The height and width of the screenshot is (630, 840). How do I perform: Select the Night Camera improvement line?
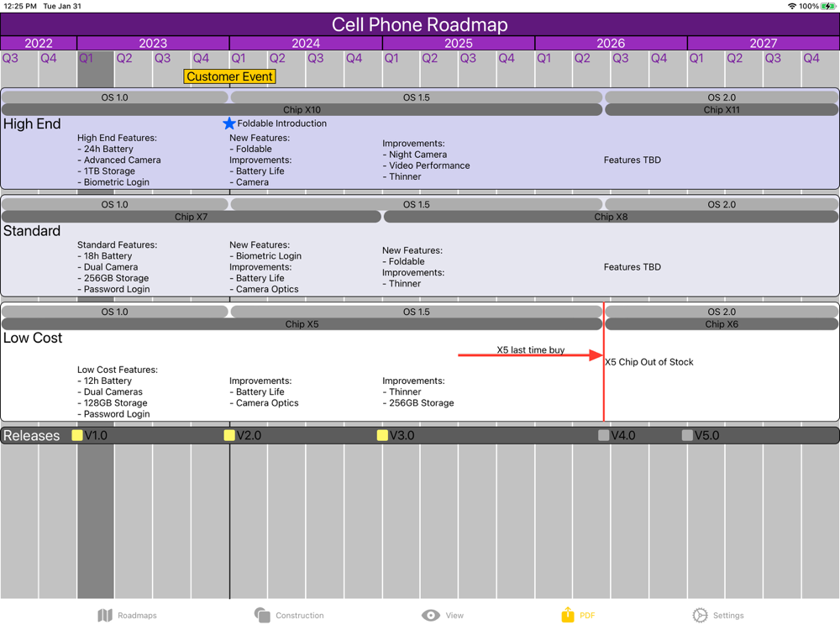tap(415, 155)
